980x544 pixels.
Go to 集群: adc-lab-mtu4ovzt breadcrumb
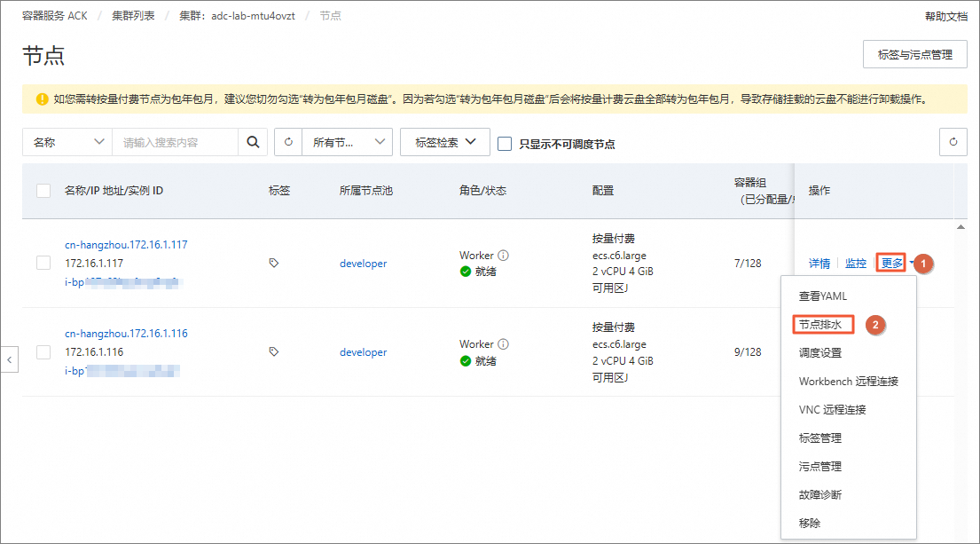click(x=237, y=16)
